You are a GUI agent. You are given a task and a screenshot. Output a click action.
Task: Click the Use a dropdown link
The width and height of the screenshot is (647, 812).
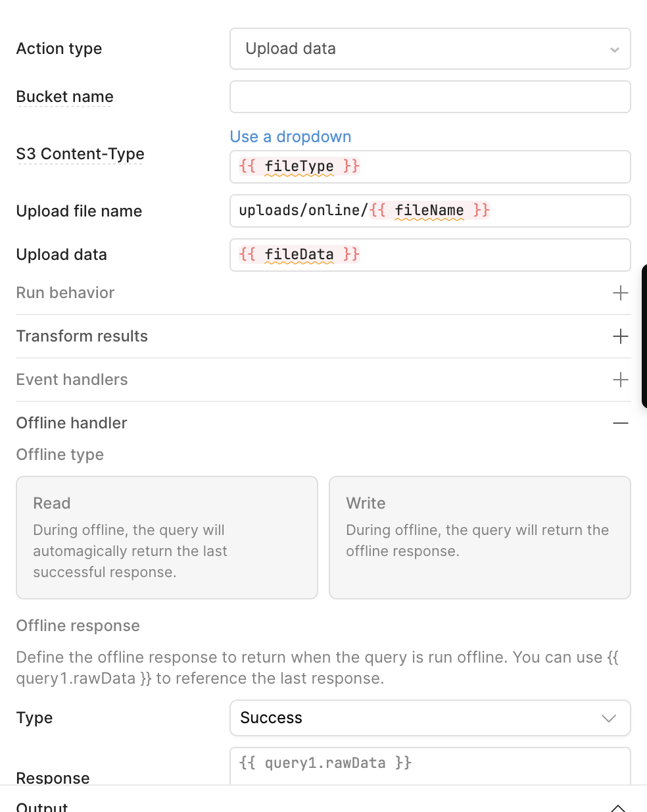click(x=291, y=137)
